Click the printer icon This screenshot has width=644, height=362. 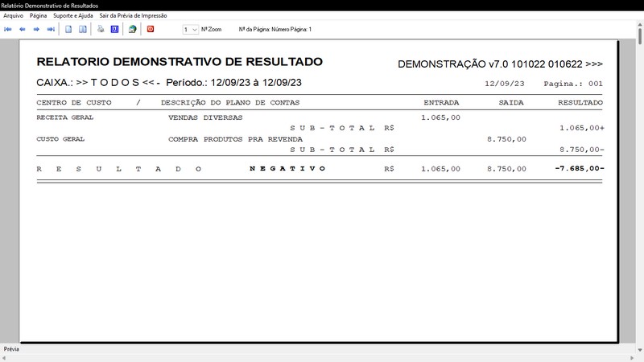[x=101, y=29]
